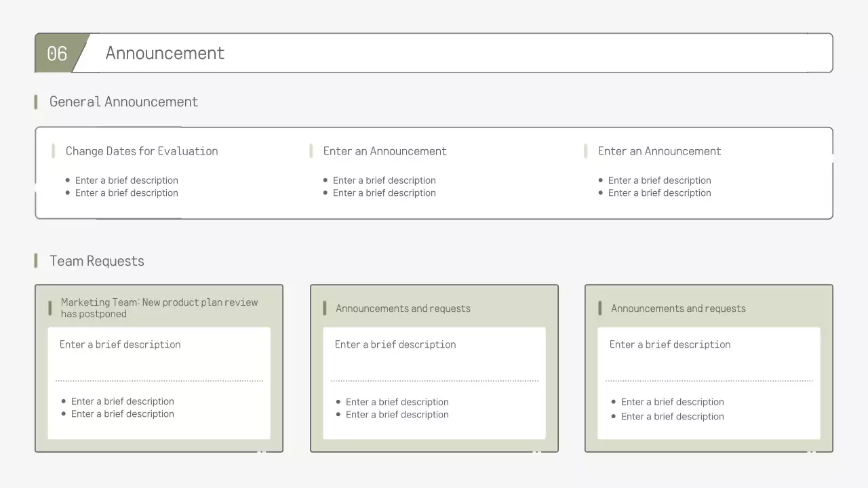Click the bar beside 'Marketing Team' card title
Screen dimensions: 868x488
(x=50, y=308)
